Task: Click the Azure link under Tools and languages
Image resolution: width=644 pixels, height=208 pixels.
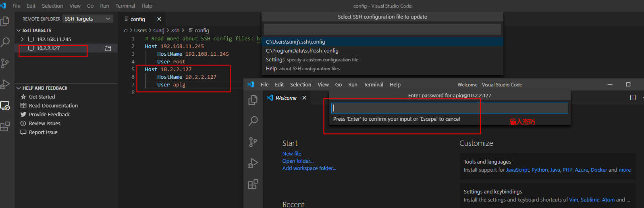Action: (x=581, y=170)
